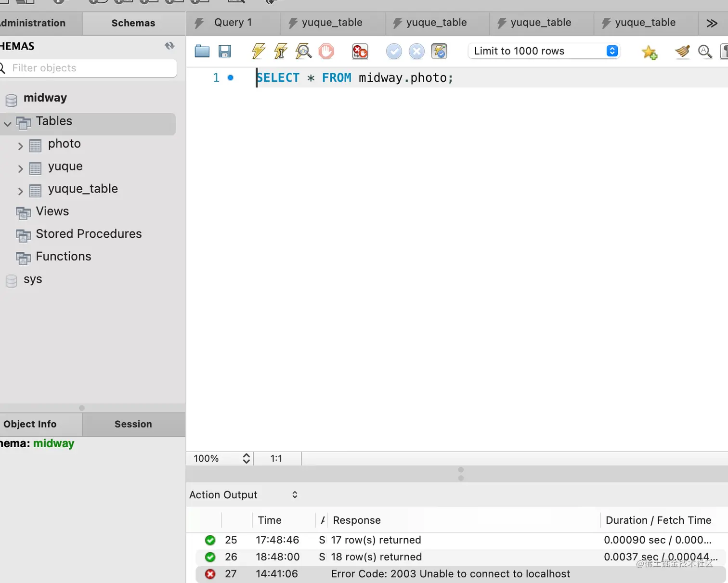Toggle the auto-commit mode icon
This screenshot has height=583, width=728.
point(439,51)
